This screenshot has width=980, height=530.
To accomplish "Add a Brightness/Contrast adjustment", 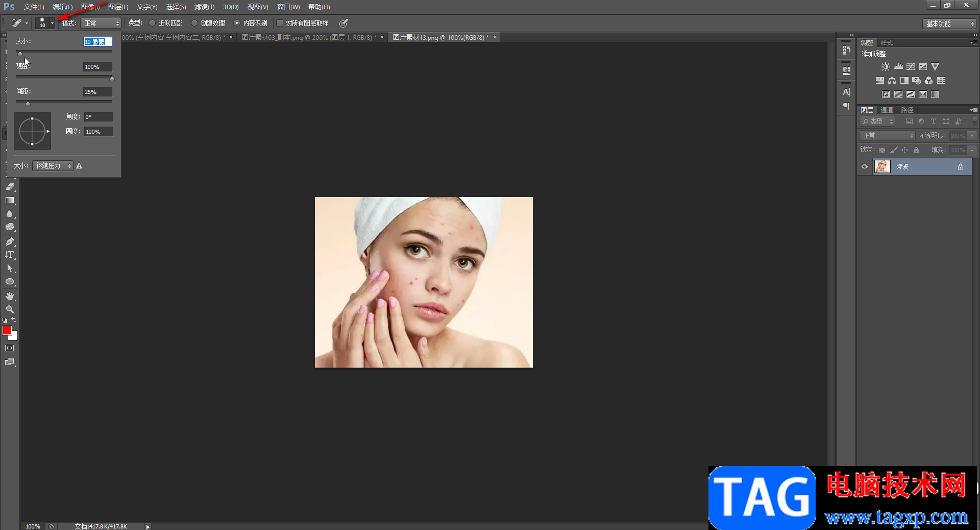I will point(886,67).
